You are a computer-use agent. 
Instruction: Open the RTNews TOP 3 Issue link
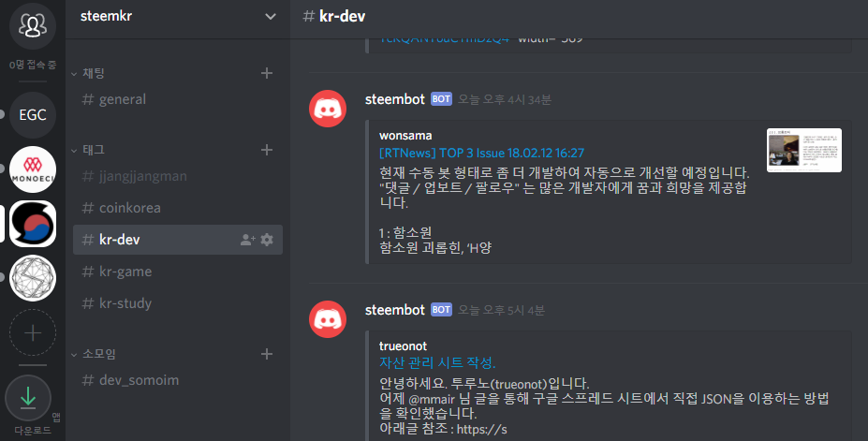[x=481, y=153]
